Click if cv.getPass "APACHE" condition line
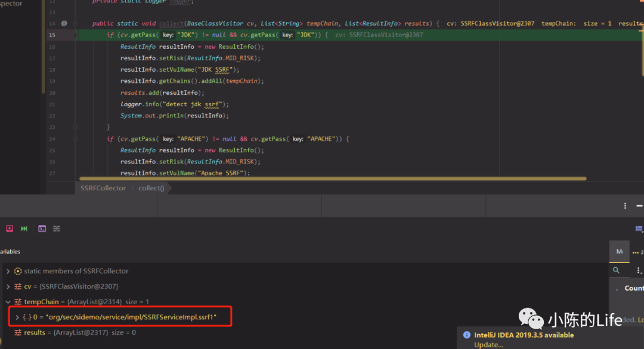644x349 pixels. [x=228, y=139]
